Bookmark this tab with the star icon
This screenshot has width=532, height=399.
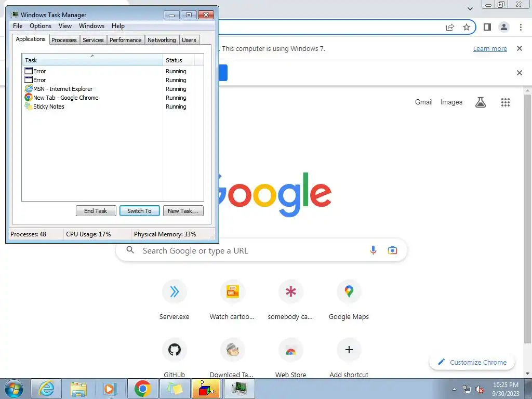point(467,27)
